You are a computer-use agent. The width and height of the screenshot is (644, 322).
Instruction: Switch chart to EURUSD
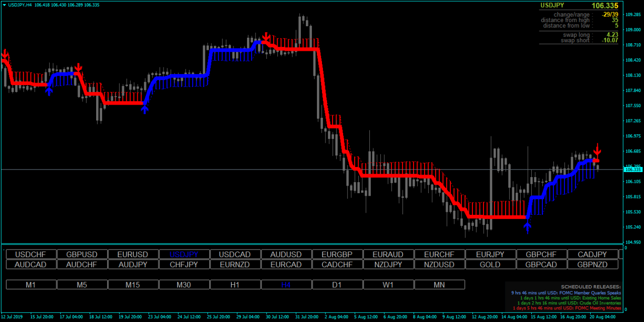click(x=133, y=255)
